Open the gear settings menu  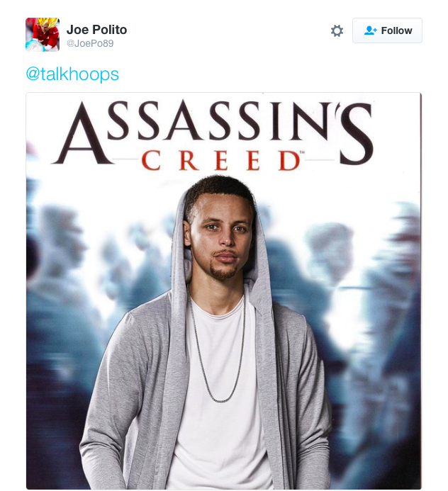pos(337,30)
